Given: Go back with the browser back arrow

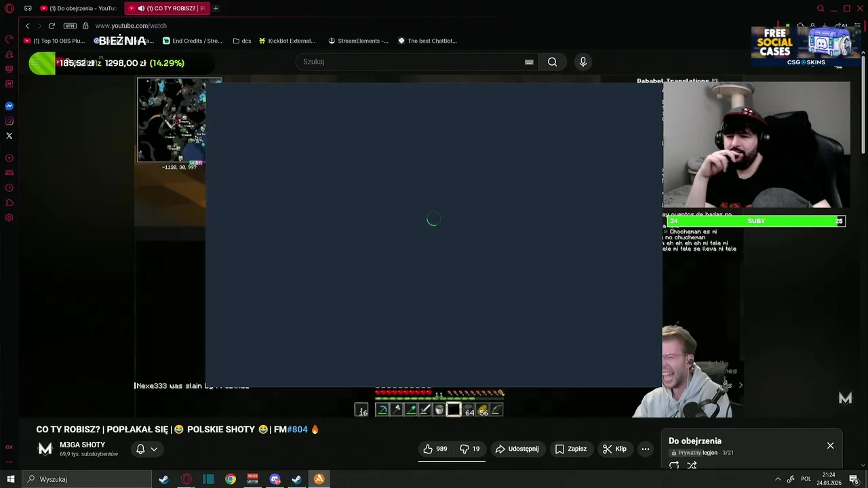Looking at the screenshot, I should pos(27,26).
